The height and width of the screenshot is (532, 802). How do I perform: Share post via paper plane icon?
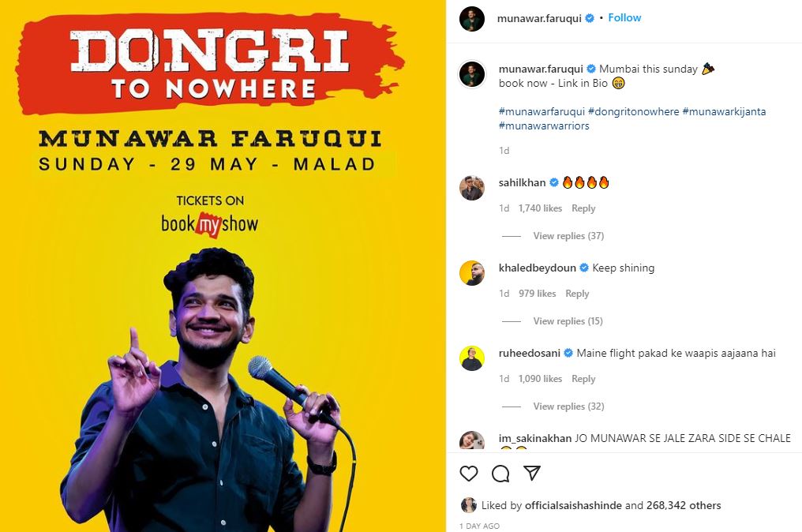tap(532, 473)
